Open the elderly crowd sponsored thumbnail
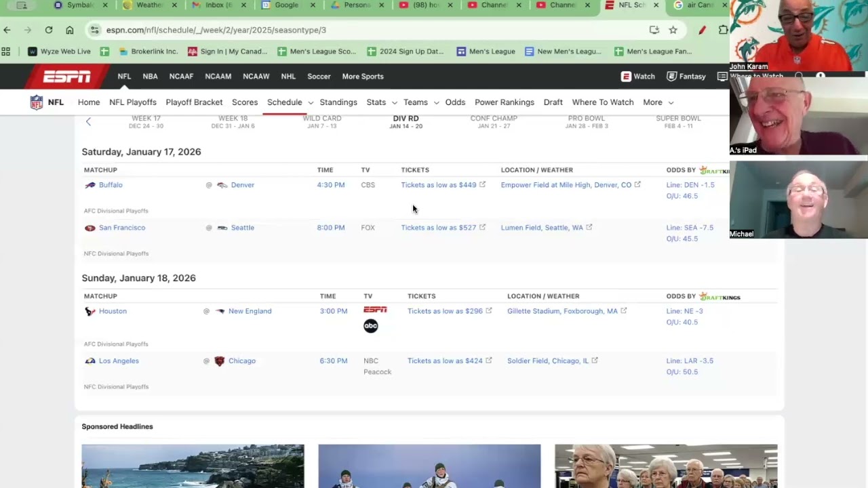 coord(666,466)
